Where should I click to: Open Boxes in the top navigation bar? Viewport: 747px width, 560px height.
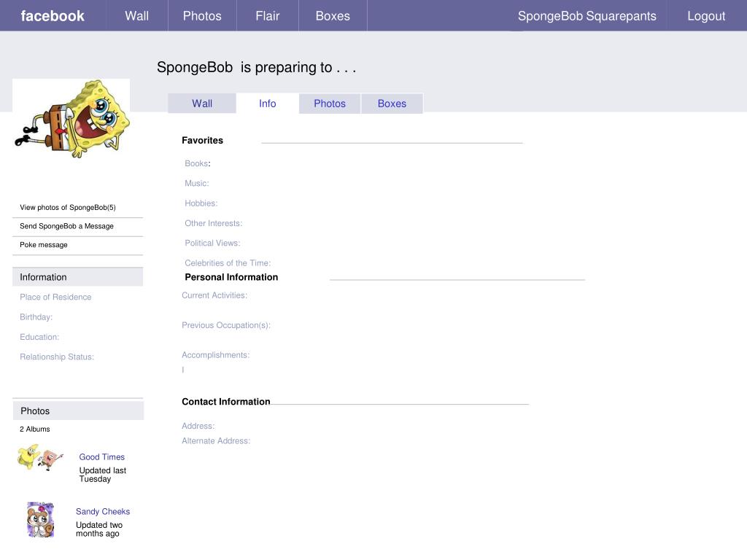tap(333, 16)
